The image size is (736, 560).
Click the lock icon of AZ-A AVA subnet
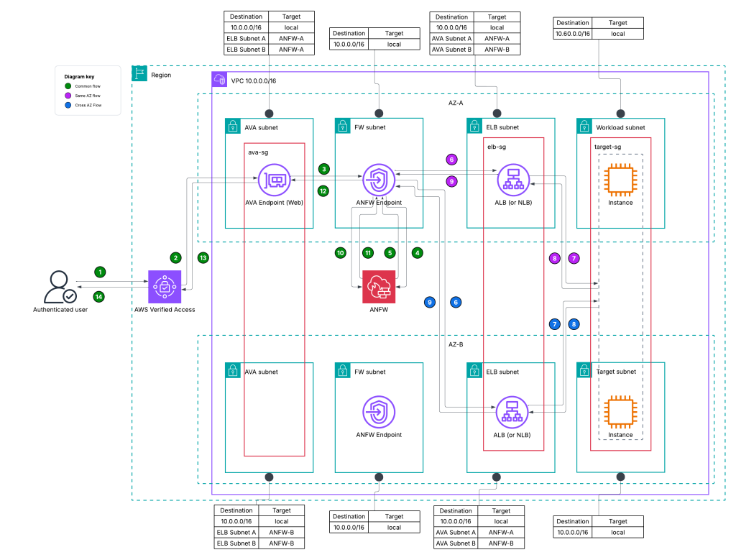point(233,127)
